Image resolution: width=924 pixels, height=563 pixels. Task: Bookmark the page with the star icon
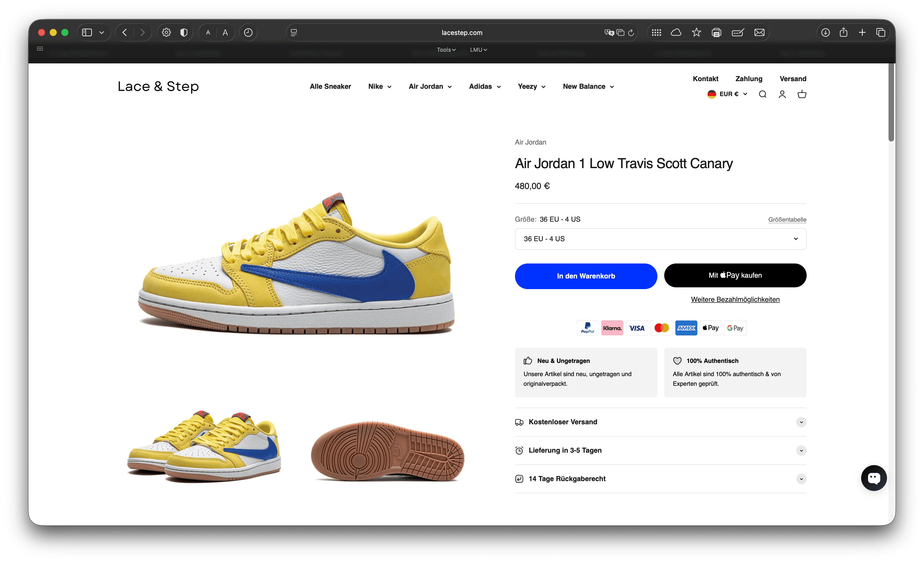[696, 33]
